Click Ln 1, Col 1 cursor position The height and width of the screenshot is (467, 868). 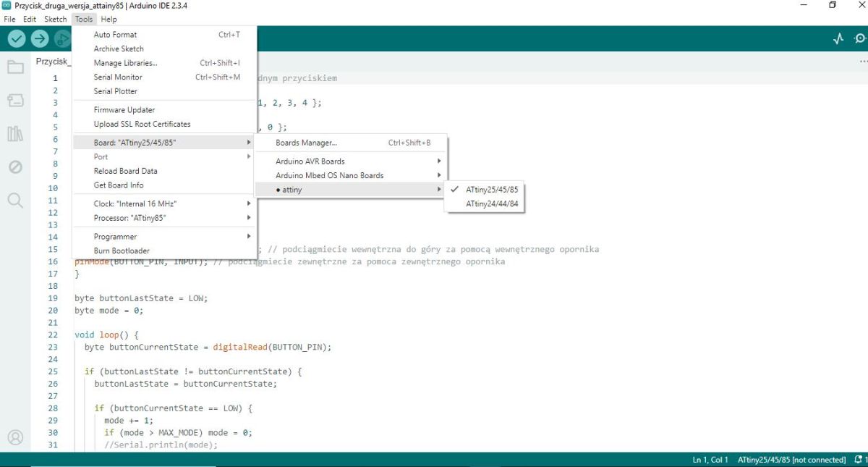pos(710,460)
